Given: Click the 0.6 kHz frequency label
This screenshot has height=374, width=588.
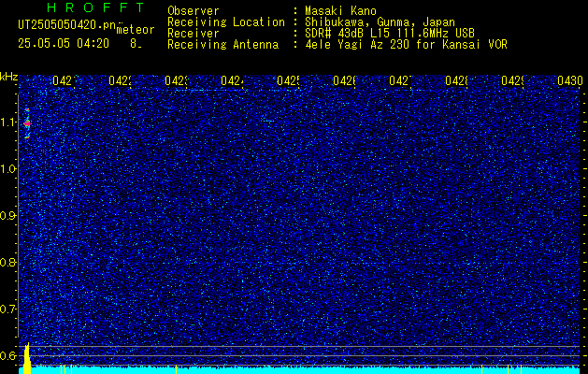Looking at the screenshot, I should point(9,355).
